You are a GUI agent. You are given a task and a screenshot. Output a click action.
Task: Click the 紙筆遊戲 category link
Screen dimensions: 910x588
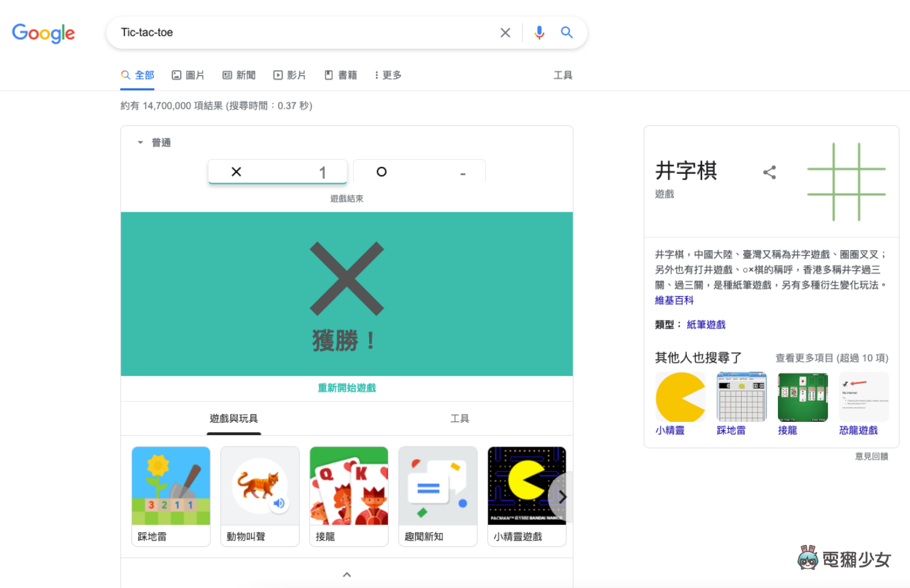tap(706, 324)
